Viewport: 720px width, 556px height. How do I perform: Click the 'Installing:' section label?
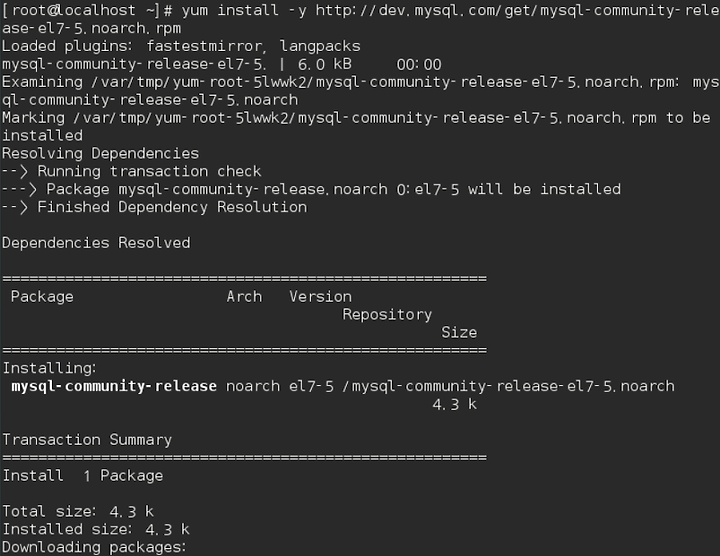click(49, 368)
